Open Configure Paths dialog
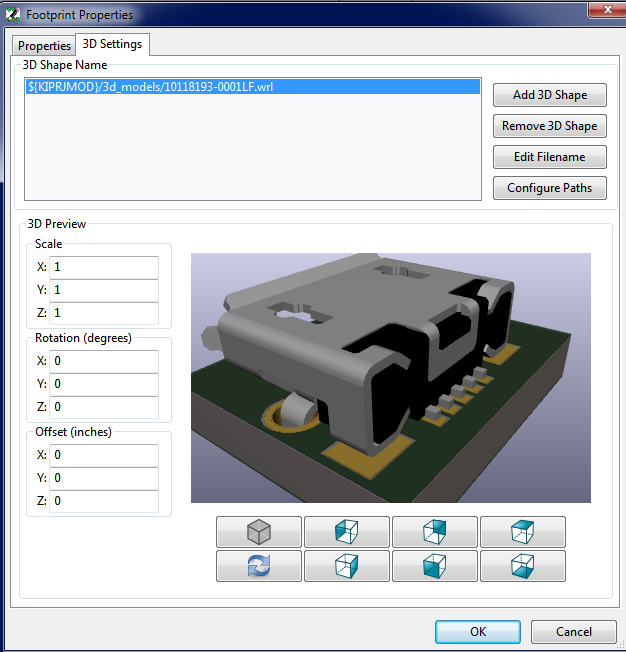 click(x=549, y=188)
